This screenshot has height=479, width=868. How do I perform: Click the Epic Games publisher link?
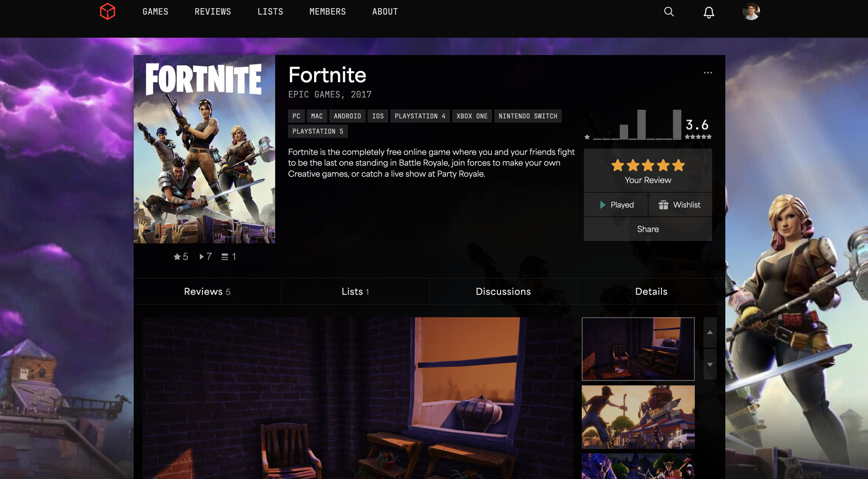(314, 95)
